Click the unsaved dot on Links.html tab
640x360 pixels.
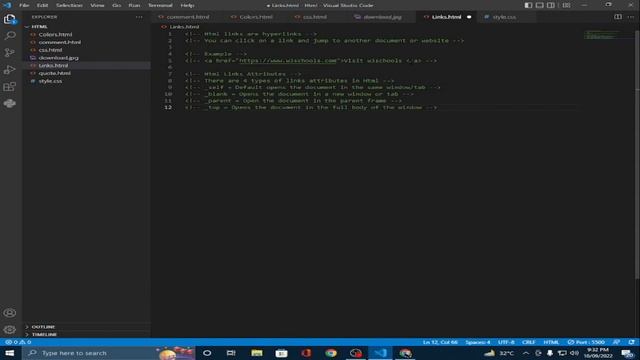tap(469, 17)
